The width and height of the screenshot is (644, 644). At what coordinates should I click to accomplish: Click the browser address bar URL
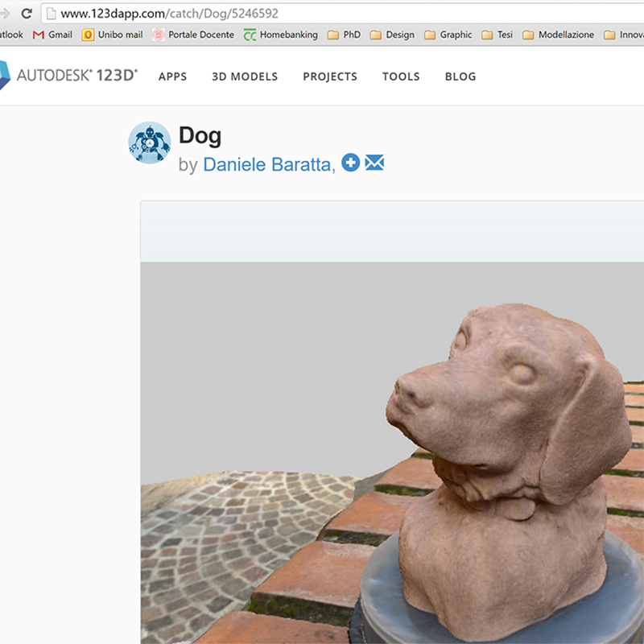coord(169,14)
